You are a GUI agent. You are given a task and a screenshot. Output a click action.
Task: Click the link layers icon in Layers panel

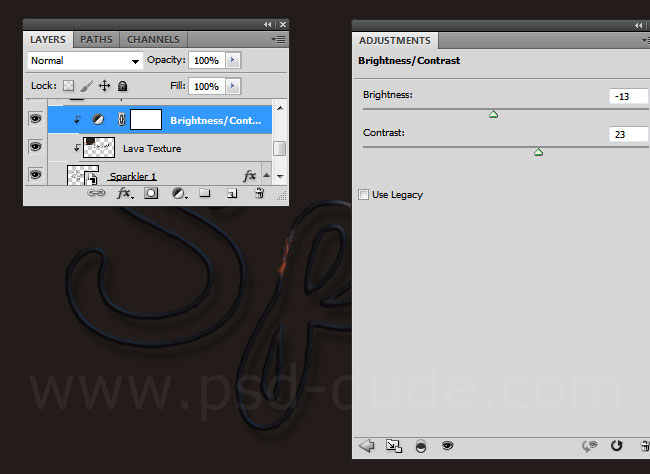pyautogui.click(x=96, y=193)
